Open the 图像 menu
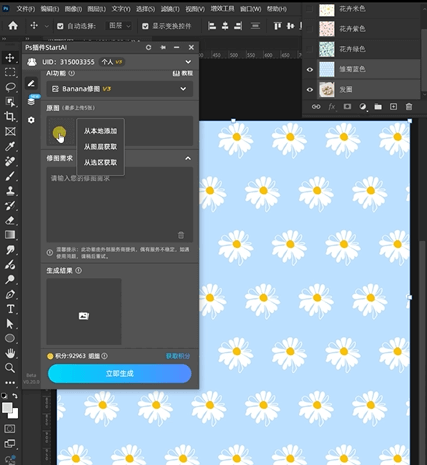The width and height of the screenshot is (427, 465). tap(73, 9)
